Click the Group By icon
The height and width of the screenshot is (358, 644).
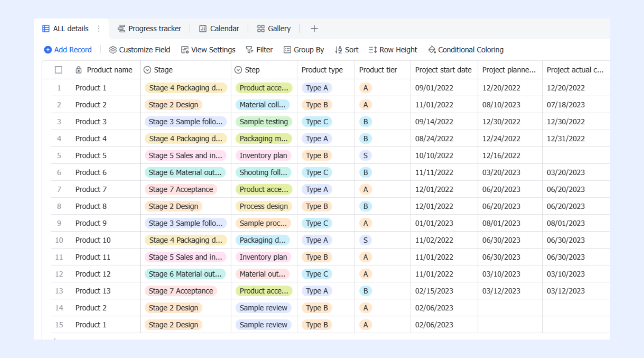click(287, 50)
